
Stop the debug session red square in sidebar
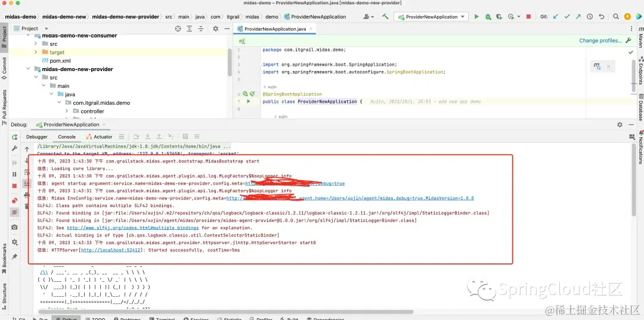tap(14, 186)
